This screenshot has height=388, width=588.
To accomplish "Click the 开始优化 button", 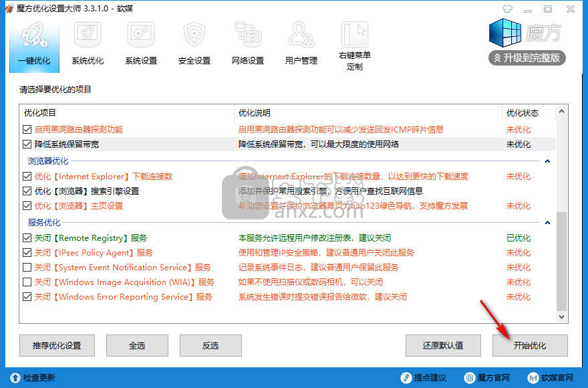I will tap(530, 346).
